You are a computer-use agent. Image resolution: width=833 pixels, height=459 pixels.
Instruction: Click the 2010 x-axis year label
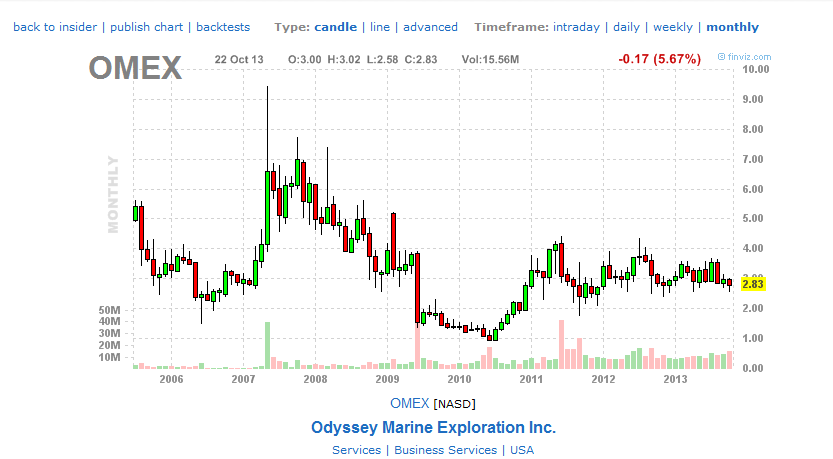pyautogui.click(x=459, y=379)
